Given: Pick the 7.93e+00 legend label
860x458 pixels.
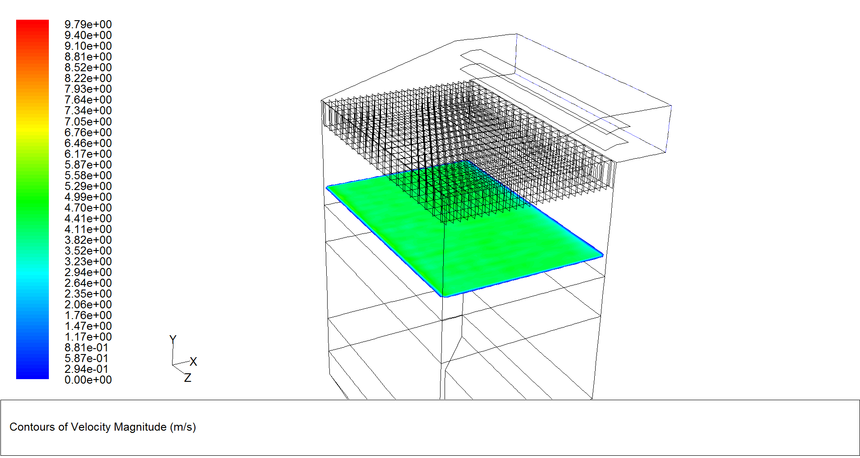Looking at the screenshot, I should point(88,89).
